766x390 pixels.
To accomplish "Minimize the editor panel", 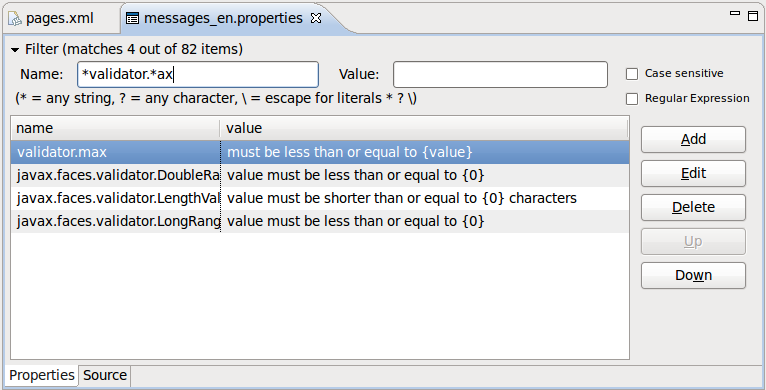I will (735, 14).
